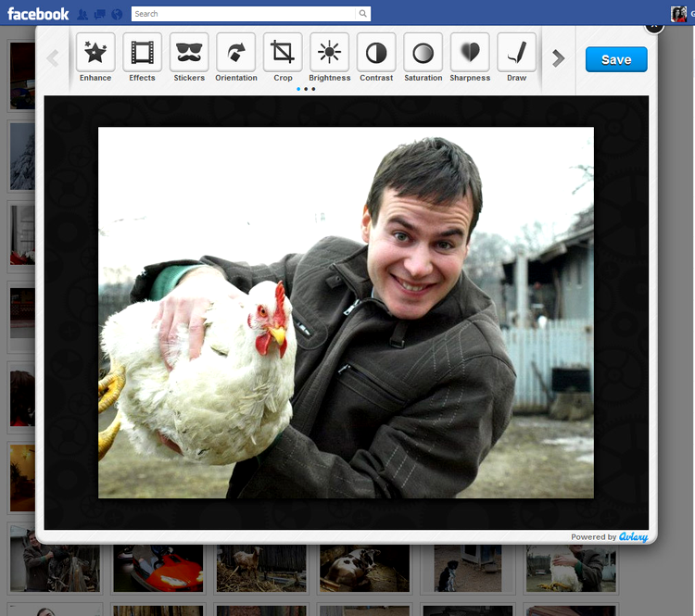Open snowy tree thumbnail behind editor
The width and height of the screenshot is (695, 616).
(22, 157)
